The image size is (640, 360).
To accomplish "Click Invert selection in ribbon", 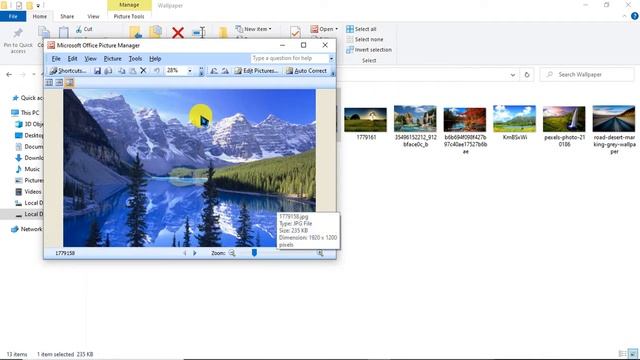I will (369, 50).
